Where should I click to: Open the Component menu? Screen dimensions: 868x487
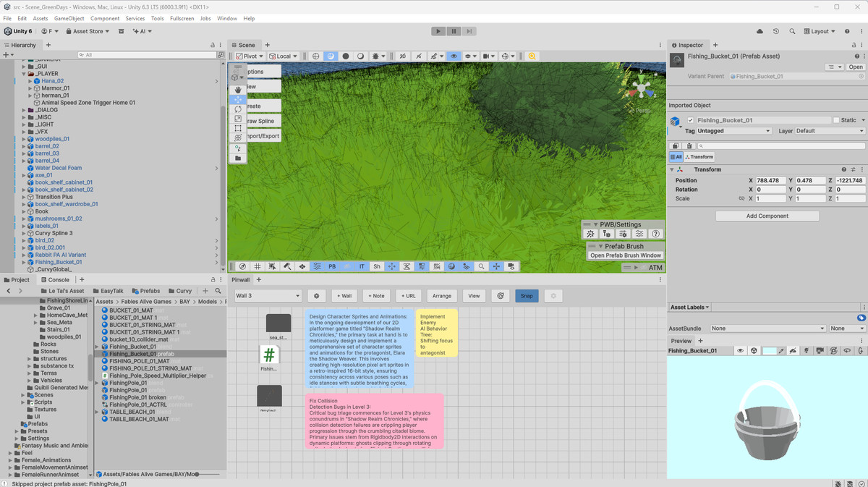(105, 18)
